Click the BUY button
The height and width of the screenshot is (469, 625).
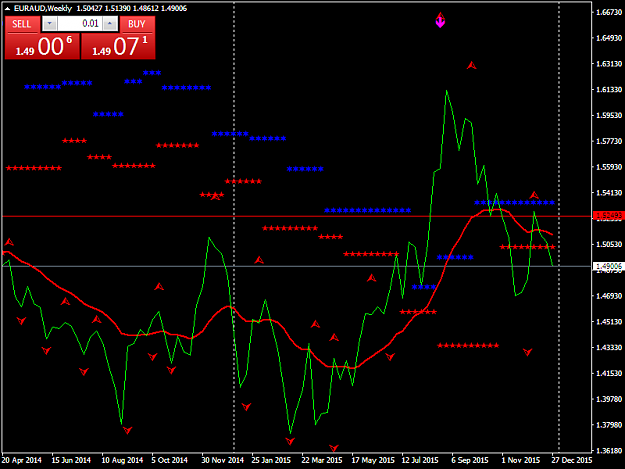137,24
